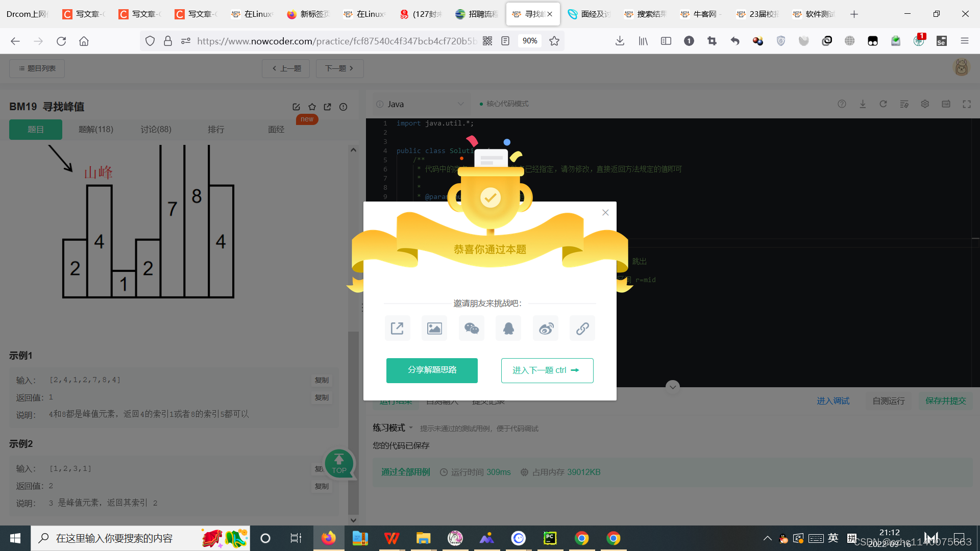Switch to the 讨论(88) tab
This screenshot has height=551, width=980.
point(156,129)
